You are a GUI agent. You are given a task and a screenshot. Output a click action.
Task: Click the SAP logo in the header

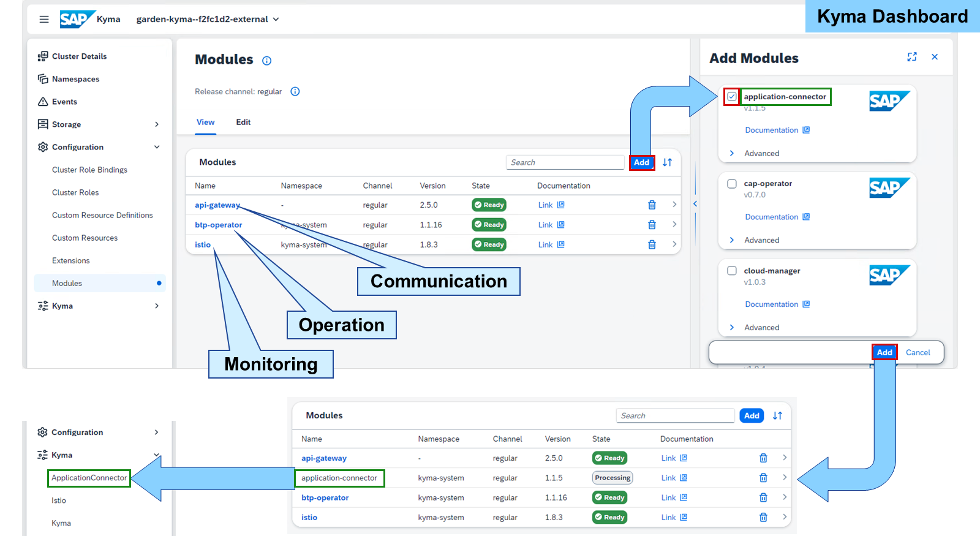click(x=77, y=19)
